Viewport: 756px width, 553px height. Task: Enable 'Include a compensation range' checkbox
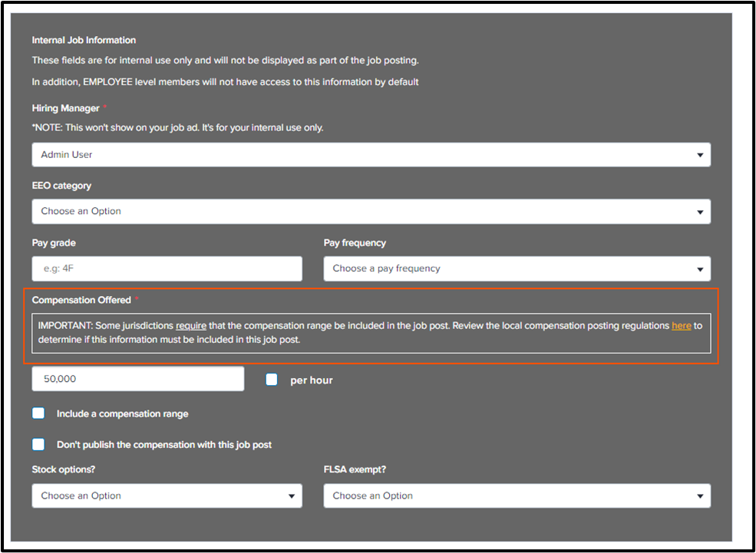(x=38, y=413)
